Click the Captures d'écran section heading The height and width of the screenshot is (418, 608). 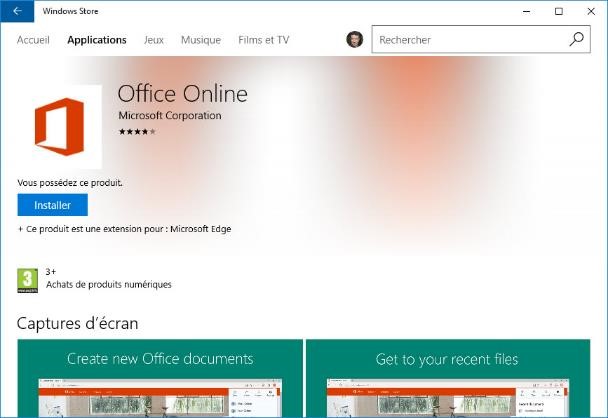[78, 323]
